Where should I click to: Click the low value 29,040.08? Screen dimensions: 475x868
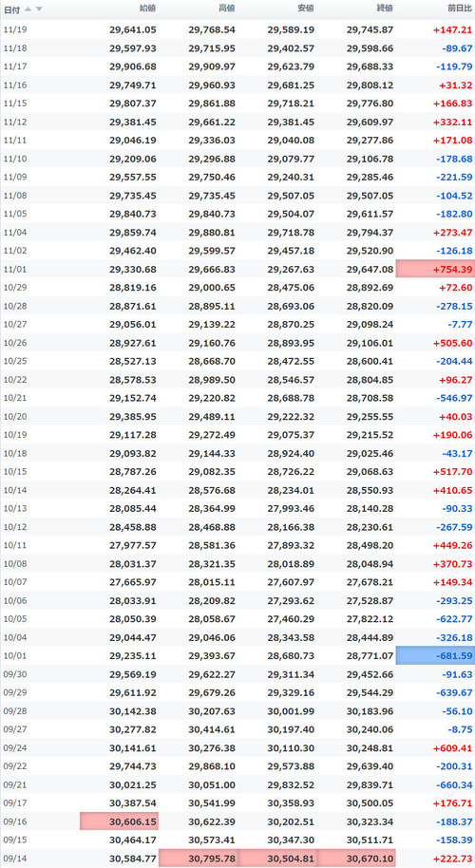(291, 140)
